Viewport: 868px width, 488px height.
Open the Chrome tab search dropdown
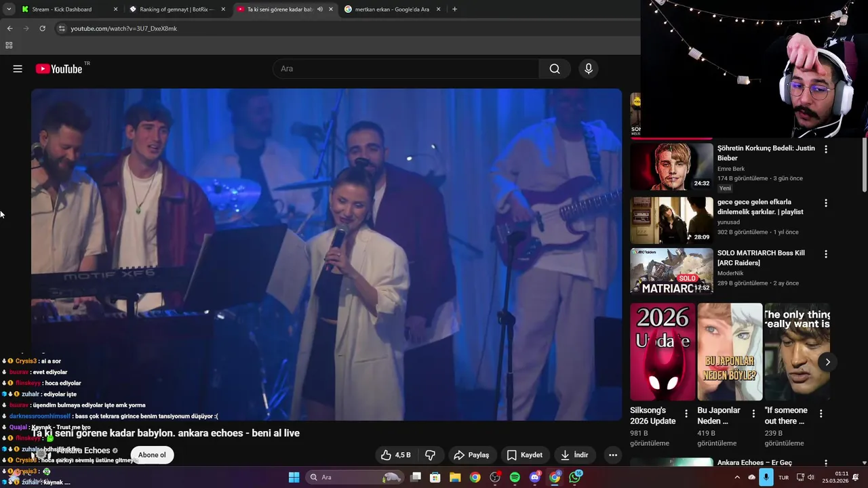click(9, 9)
